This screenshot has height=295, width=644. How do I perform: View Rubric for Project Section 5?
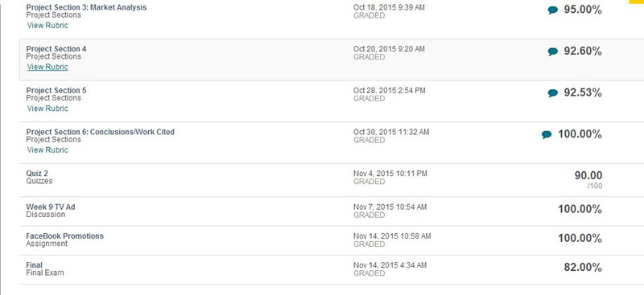[x=47, y=109]
